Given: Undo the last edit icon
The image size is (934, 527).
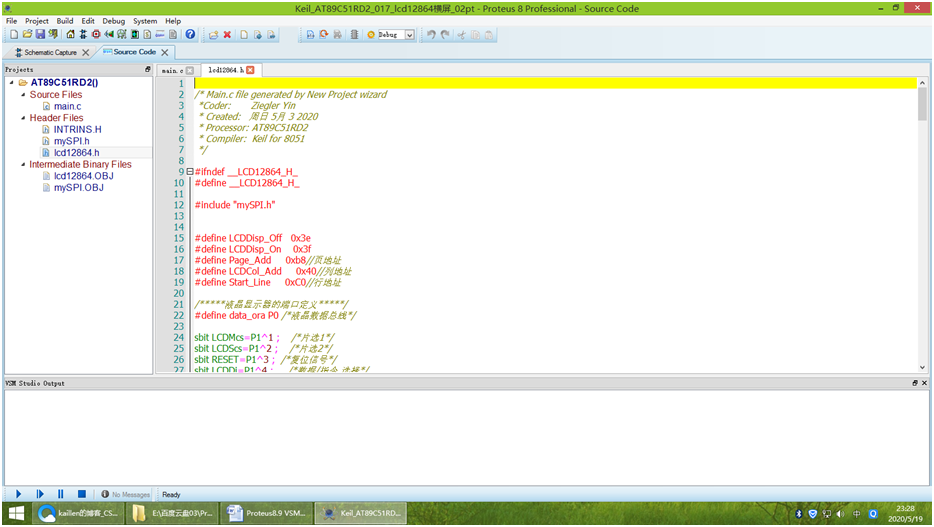Looking at the screenshot, I should (x=431, y=35).
